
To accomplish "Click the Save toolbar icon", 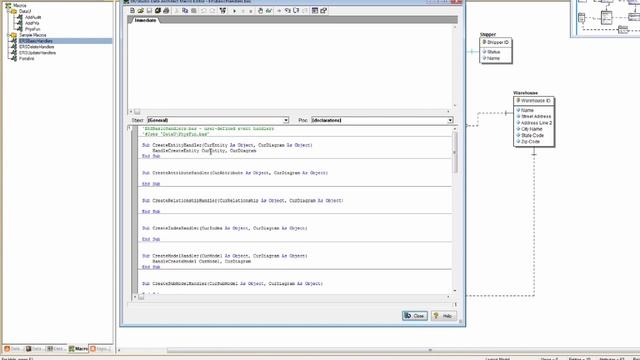I will [149, 11].
